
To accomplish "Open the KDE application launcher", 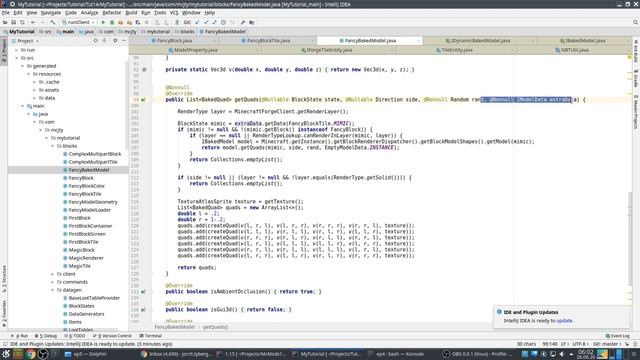I will pyautogui.click(x=6, y=354).
